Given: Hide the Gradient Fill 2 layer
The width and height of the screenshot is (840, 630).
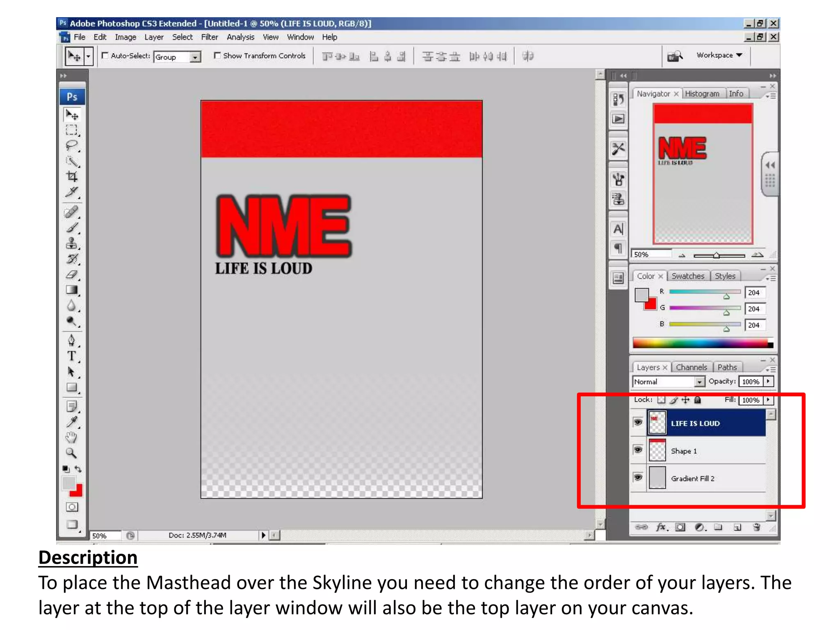Looking at the screenshot, I should 638,477.
